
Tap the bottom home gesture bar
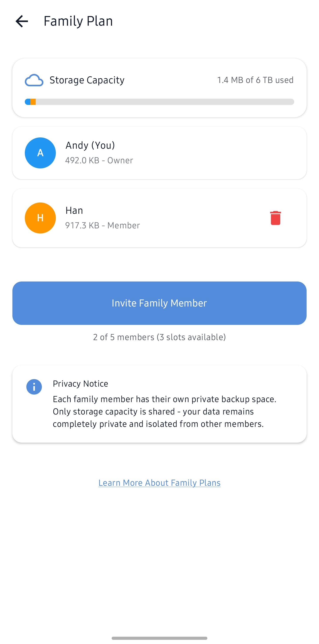(x=159, y=638)
